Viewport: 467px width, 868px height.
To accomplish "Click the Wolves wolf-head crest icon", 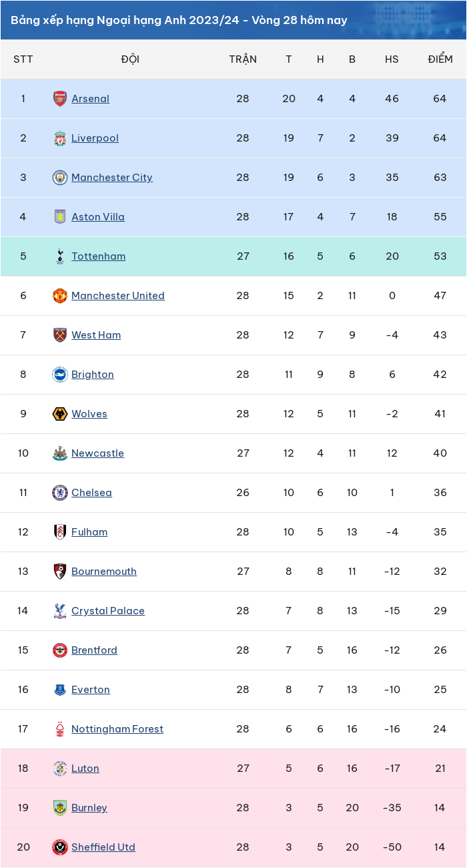I will click(60, 414).
